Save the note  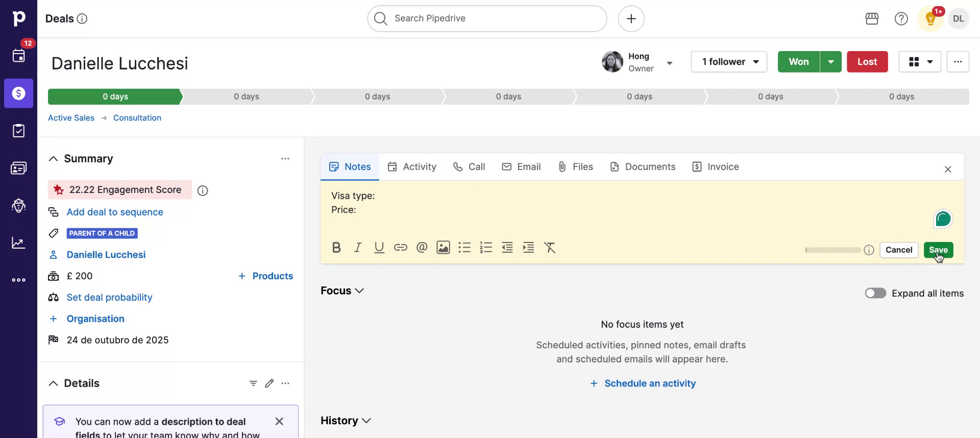point(938,250)
